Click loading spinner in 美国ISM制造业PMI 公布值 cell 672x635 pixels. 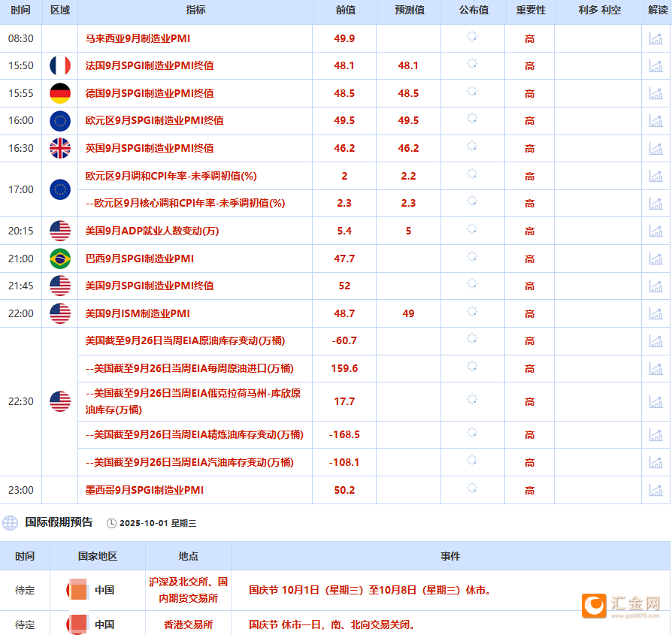472,312
